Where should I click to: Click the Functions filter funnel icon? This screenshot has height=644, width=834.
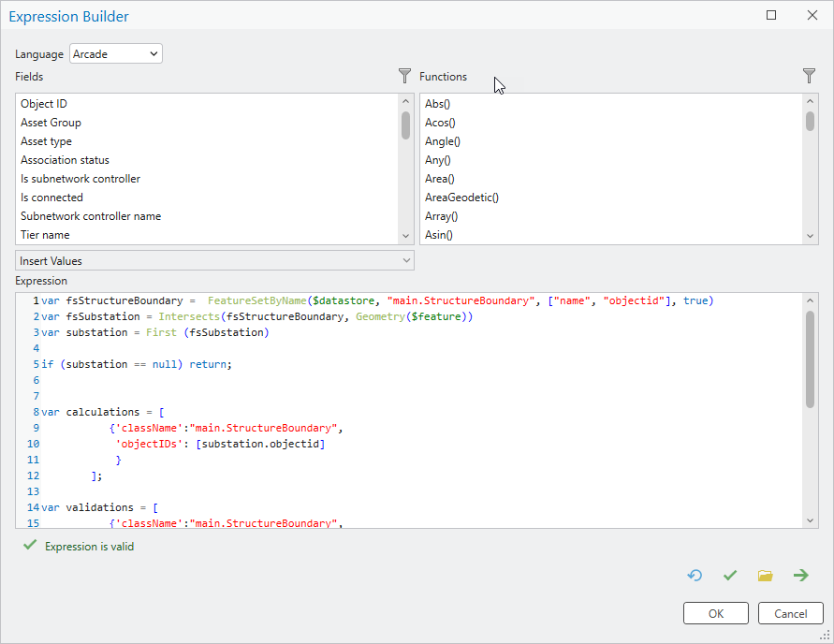pos(809,76)
